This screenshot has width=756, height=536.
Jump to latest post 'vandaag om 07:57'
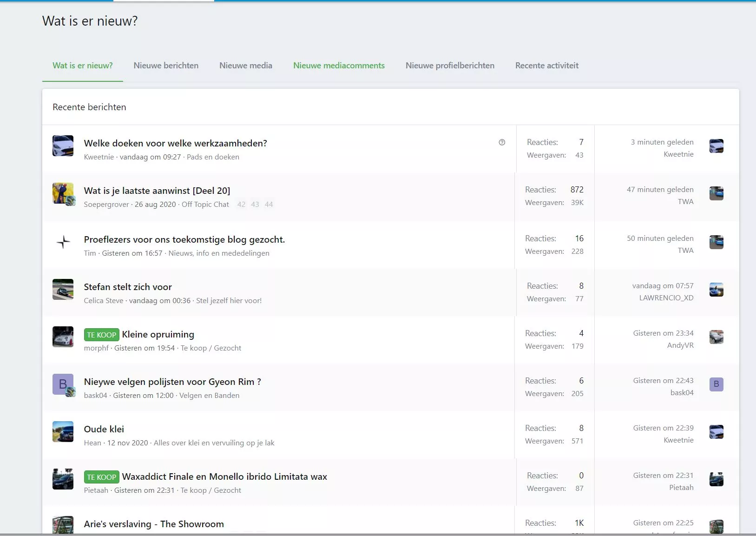pos(663,286)
